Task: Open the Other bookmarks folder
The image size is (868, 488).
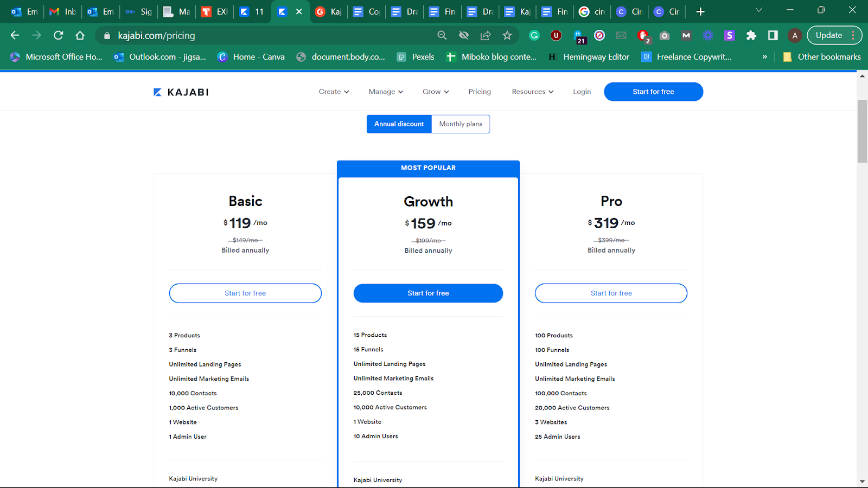Action: [822, 56]
